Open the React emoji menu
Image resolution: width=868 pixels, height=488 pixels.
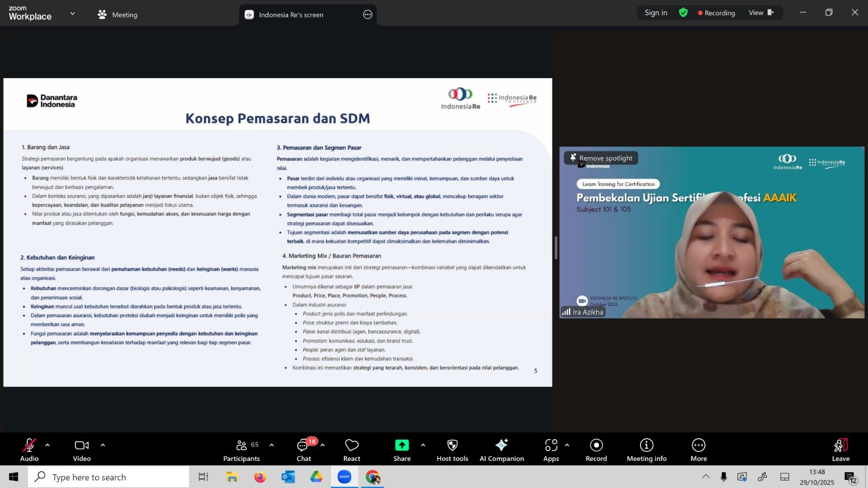pyautogui.click(x=352, y=450)
